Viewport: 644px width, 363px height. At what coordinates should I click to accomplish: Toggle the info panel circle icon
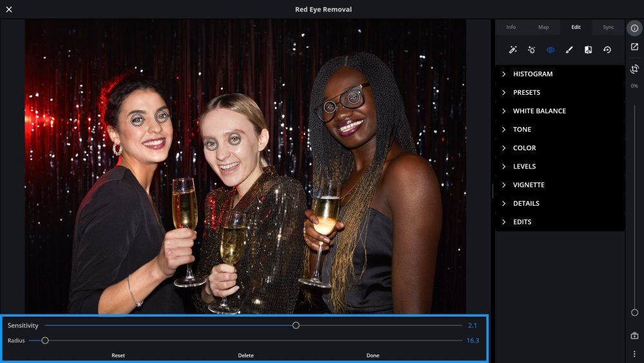pyautogui.click(x=634, y=28)
